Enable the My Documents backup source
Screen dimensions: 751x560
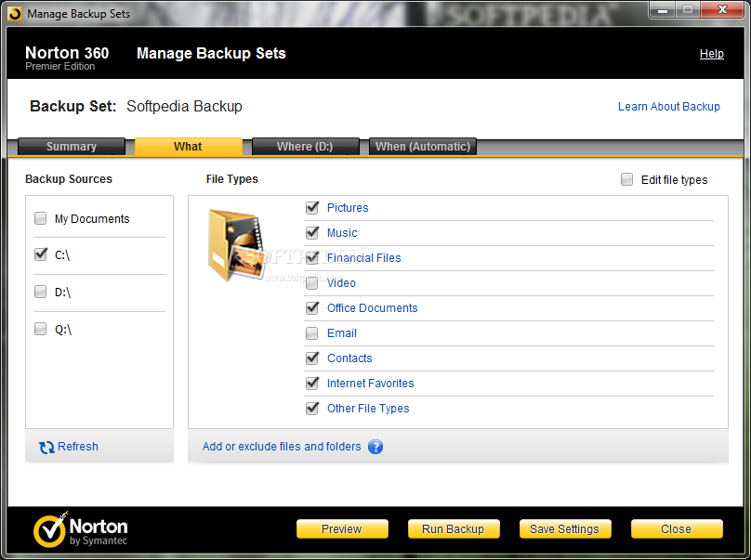click(41, 219)
